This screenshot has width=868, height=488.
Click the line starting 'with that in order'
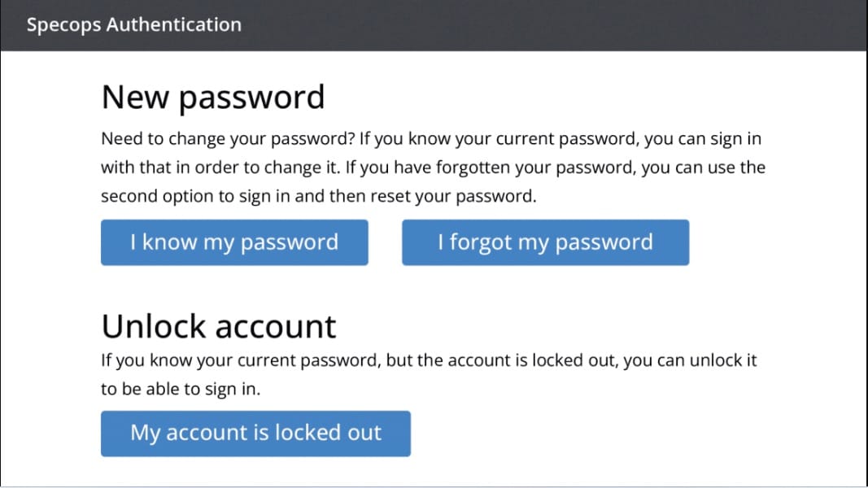point(433,167)
